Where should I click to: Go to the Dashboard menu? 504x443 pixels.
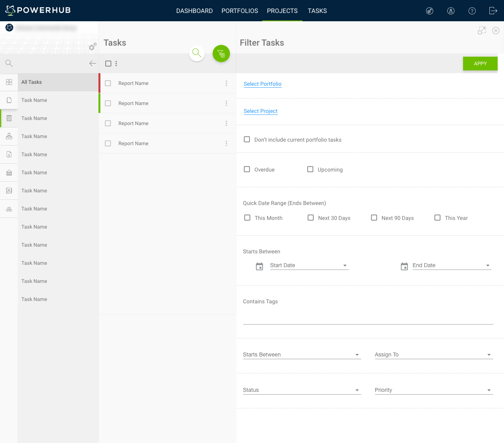pos(195,11)
